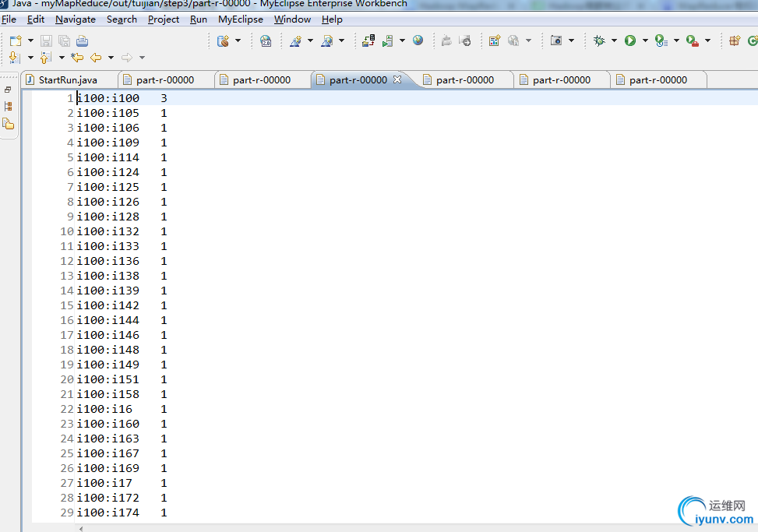Click the camera capture icon
Viewport: 758px width, 532px height.
coord(556,41)
